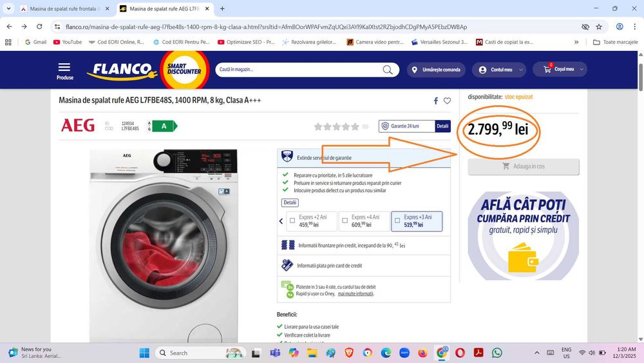644x363 pixels.
Task: Open the YouTube bookmark
Action: click(68, 42)
